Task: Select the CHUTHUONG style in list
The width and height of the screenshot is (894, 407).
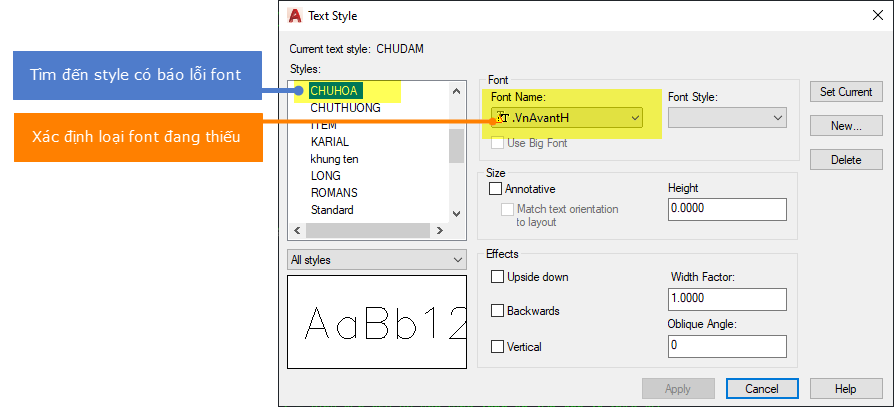Action: coord(346,108)
